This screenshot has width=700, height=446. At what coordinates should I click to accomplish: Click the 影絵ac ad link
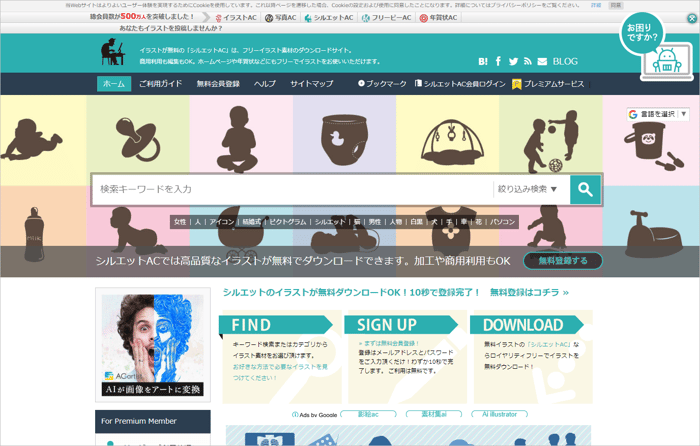click(x=368, y=414)
